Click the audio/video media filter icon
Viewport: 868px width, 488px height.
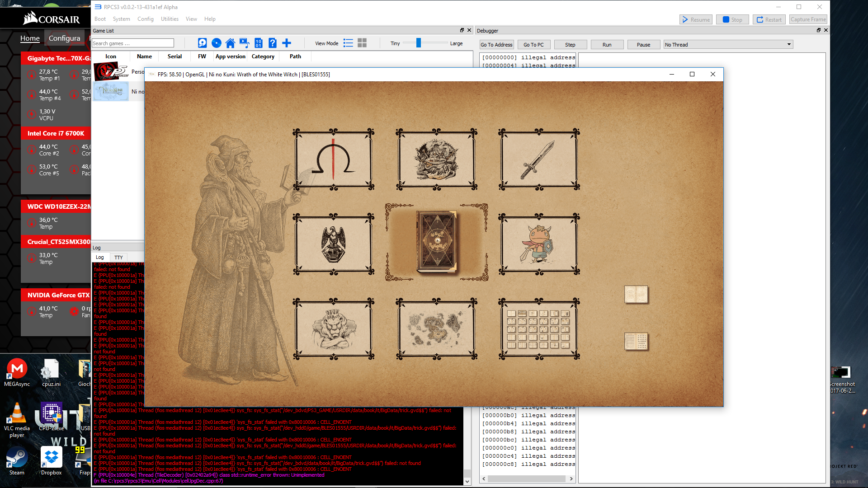244,43
